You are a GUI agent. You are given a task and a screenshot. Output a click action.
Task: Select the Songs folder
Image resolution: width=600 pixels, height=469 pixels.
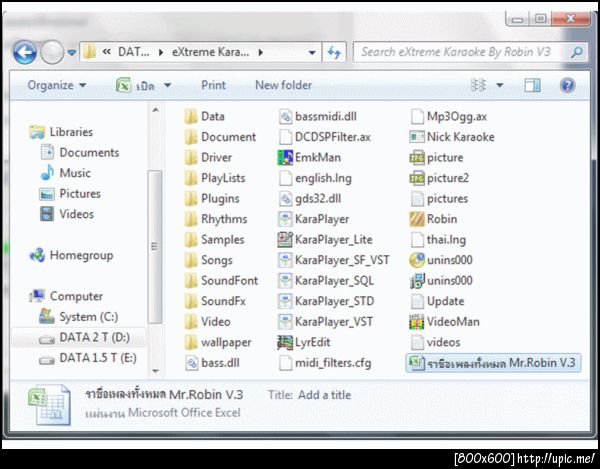pyautogui.click(x=209, y=260)
